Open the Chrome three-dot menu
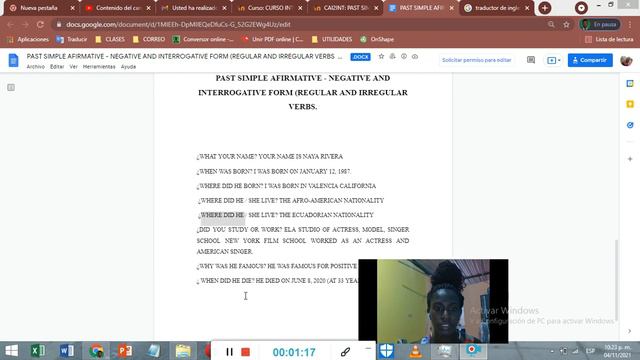The height and width of the screenshot is (360, 640). point(630,24)
